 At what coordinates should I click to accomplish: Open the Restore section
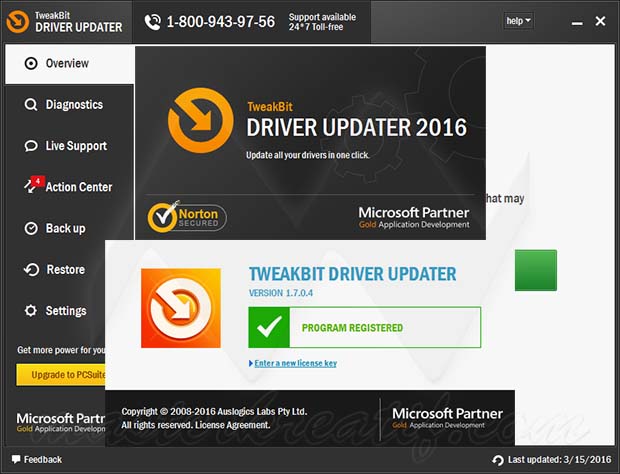point(55,270)
